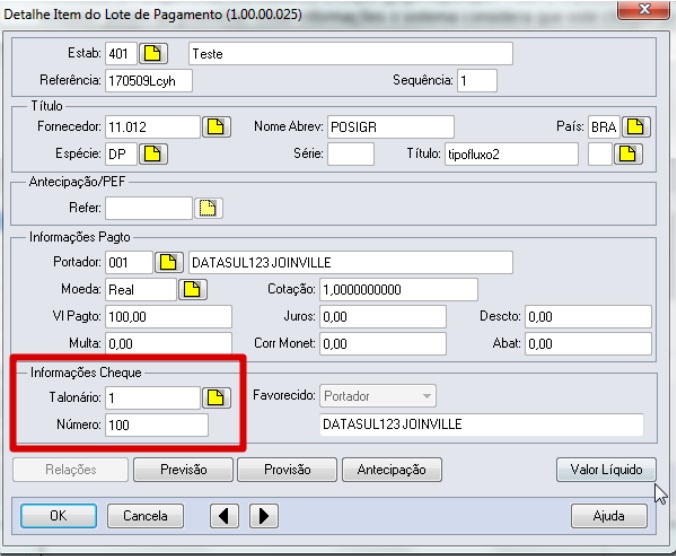Click the Referência field 170509Lcyh
The image size is (676, 556).
pos(149,81)
